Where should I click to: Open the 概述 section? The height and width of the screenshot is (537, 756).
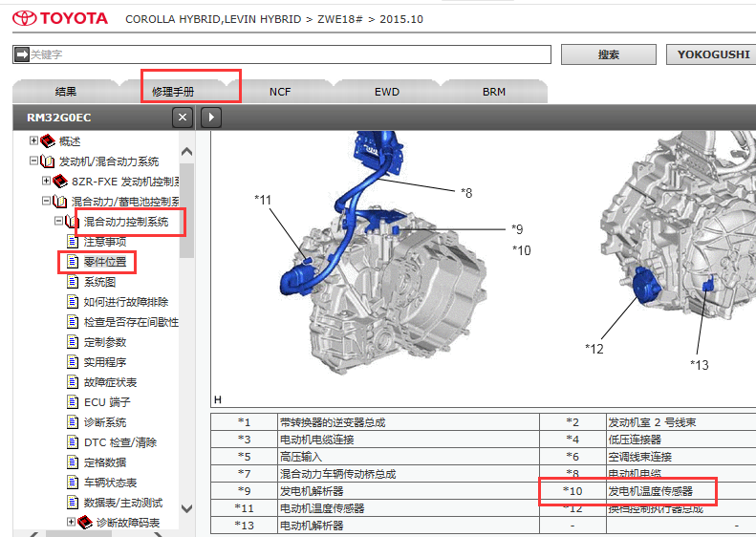click(70, 141)
